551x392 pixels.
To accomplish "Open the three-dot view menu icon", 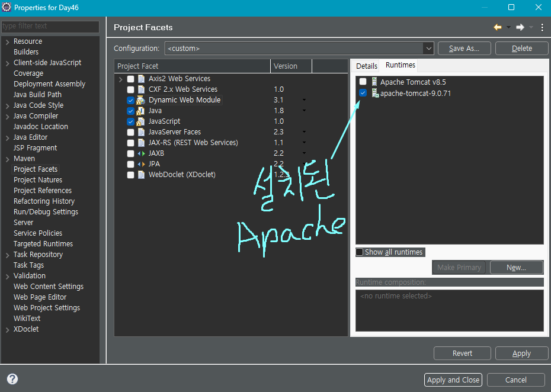I will point(542,27).
